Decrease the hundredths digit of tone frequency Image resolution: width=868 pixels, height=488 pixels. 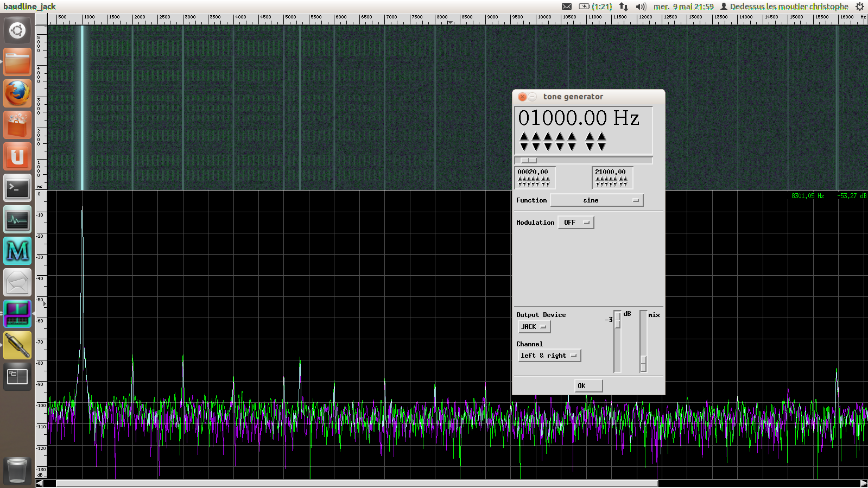tap(601, 147)
